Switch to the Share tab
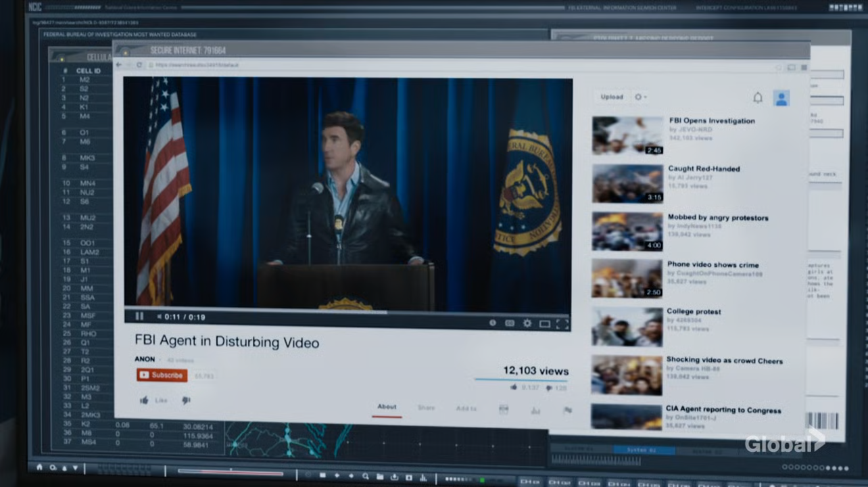The height and width of the screenshot is (487, 868). [426, 408]
